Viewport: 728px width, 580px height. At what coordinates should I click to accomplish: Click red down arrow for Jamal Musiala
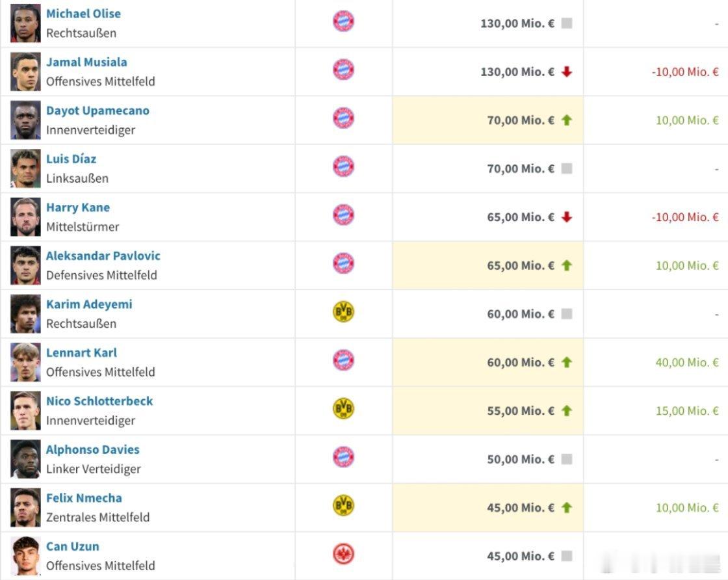(x=567, y=72)
